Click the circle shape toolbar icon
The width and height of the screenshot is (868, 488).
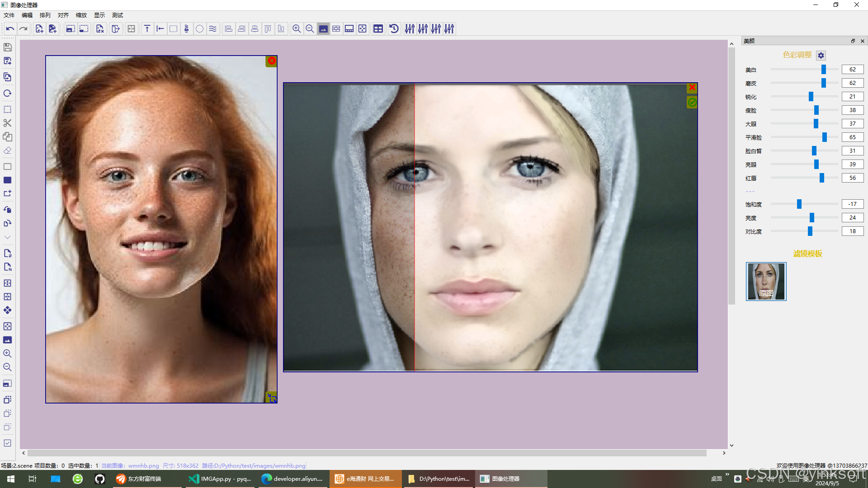pos(199,29)
